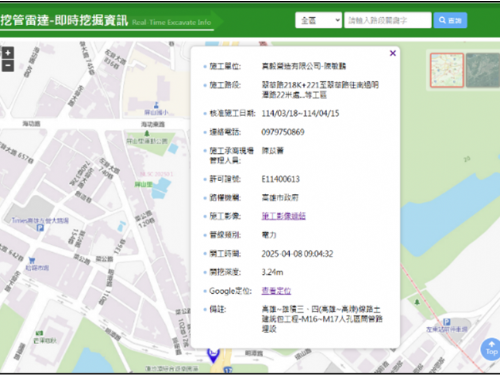Image resolution: width=500 pixels, height=375 pixels.
Task: Open the construction video link
Action: click(x=283, y=216)
